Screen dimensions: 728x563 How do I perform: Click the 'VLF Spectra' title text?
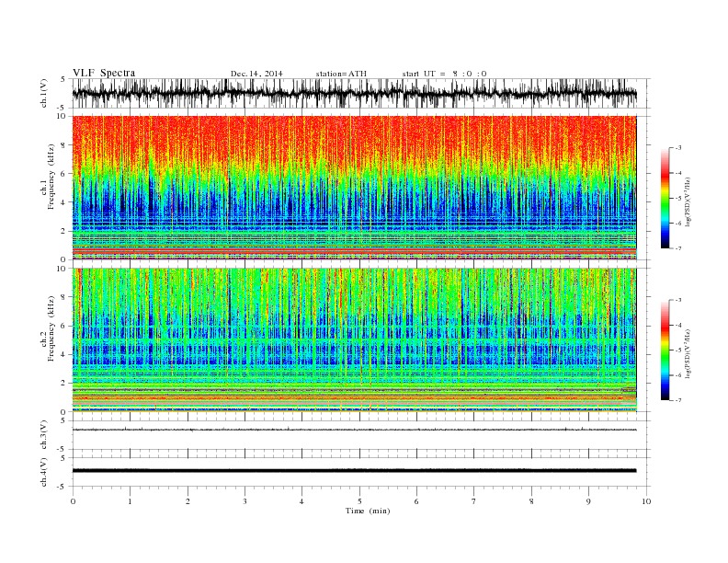[104, 73]
